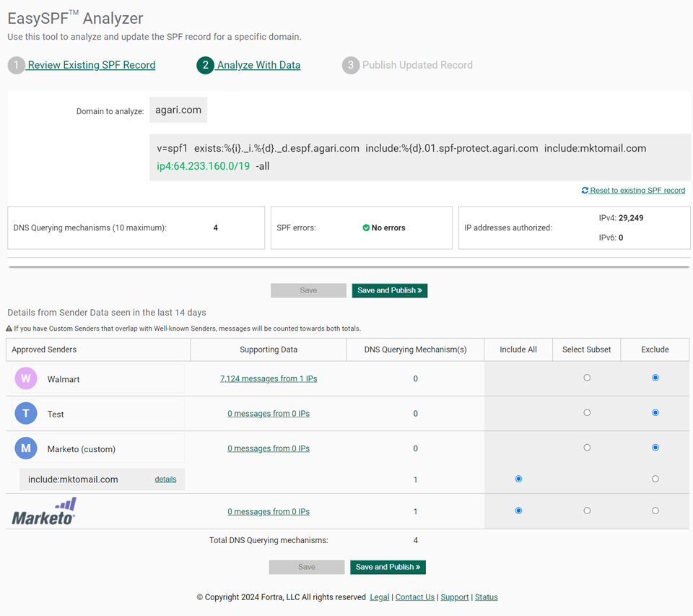
Task: Click details next to include:mktomail.com
Action: pos(165,478)
